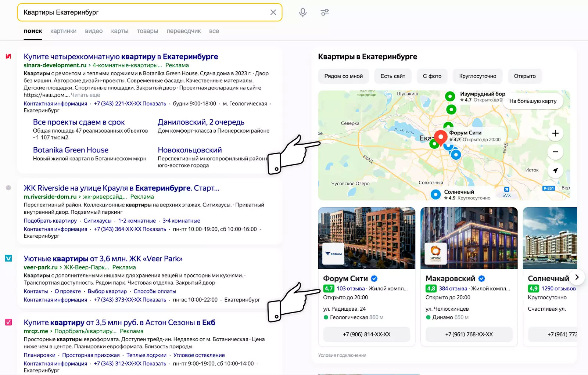Viewport: 588px width, 375px height.
Task: Open Купите четырехкомнатную квартиру в Екатеринбурге result
Action: pos(121,57)
